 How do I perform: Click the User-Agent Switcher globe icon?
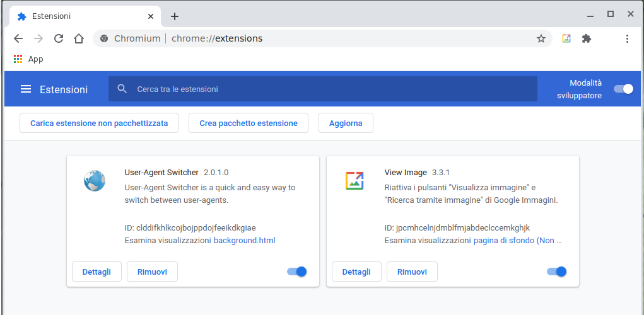pyautogui.click(x=95, y=181)
